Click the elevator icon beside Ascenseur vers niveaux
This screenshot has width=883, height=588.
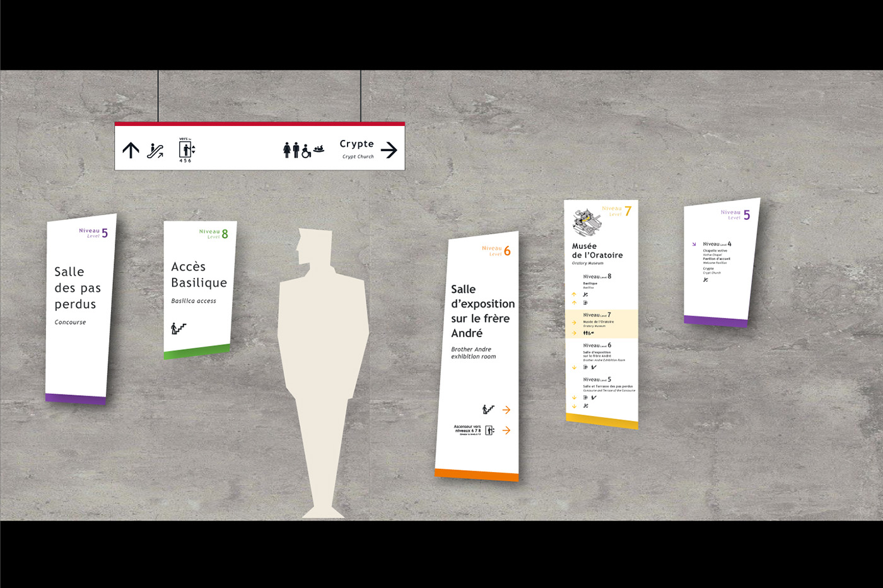tap(489, 430)
